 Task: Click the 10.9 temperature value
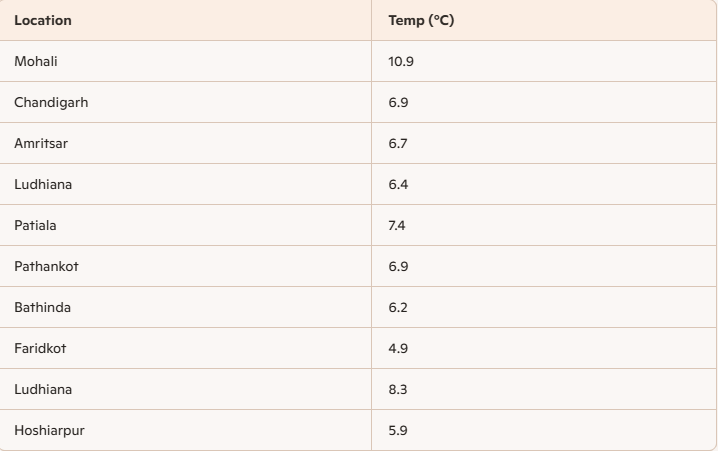point(401,61)
